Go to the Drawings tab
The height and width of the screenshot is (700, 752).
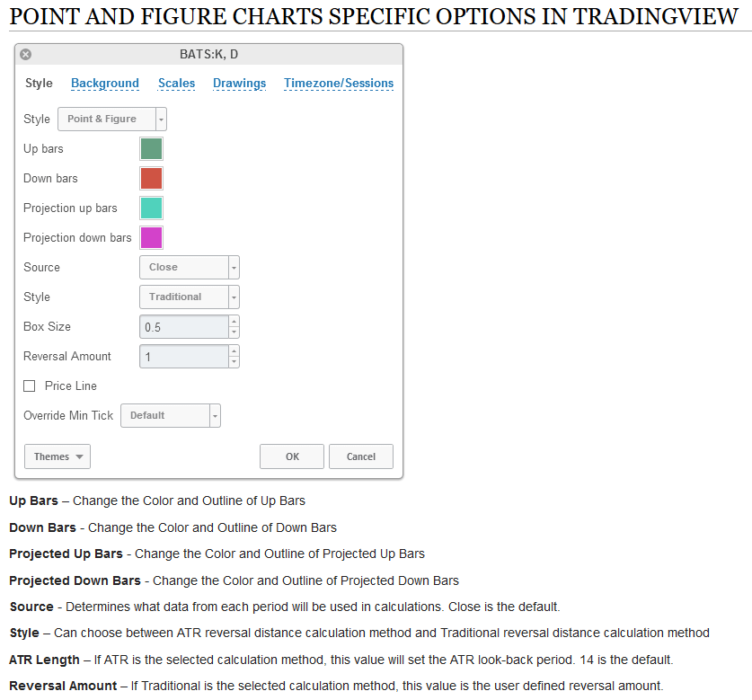239,84
